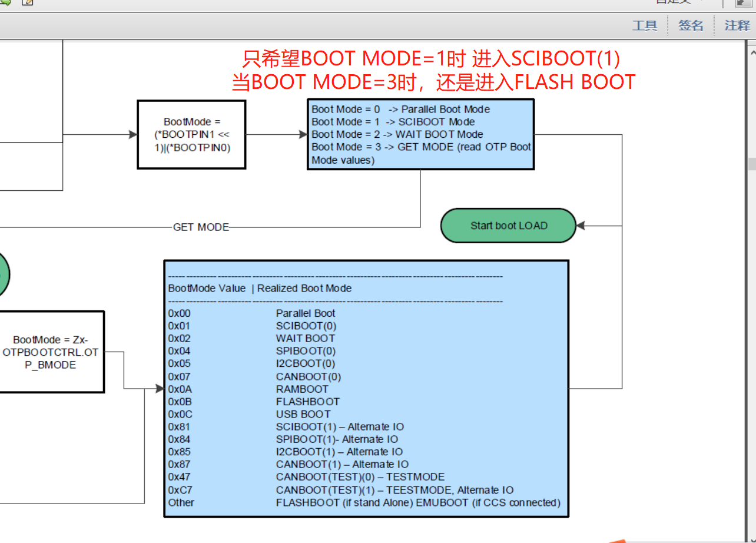Click "I2CBOOT(1) – Alternate IO" entry

[x=340, y=452]
